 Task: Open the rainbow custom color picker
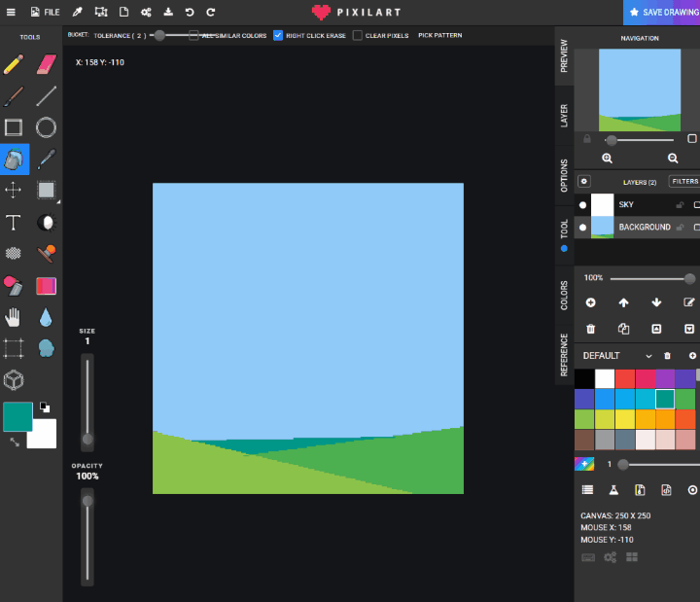point(584,464)
